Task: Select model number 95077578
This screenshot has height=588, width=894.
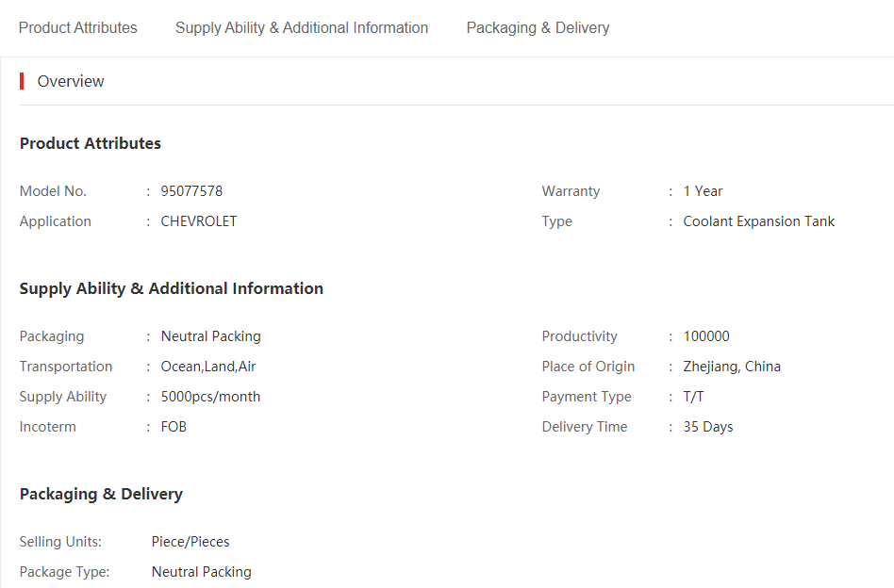Action: (191, 191)
